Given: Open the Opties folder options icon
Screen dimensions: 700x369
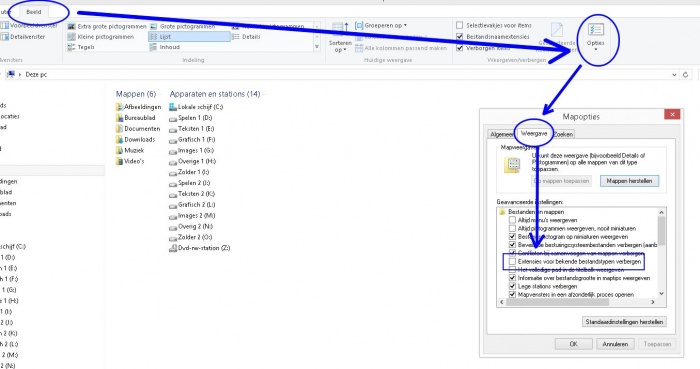Looking at the screenshot, I should pyautogui.click(x=596, y=30).
